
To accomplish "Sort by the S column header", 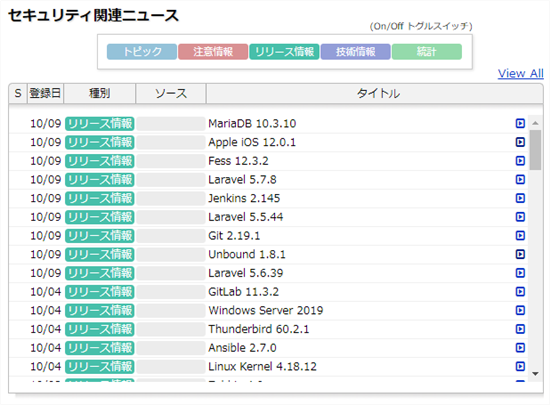I will (x=18, y=94).
